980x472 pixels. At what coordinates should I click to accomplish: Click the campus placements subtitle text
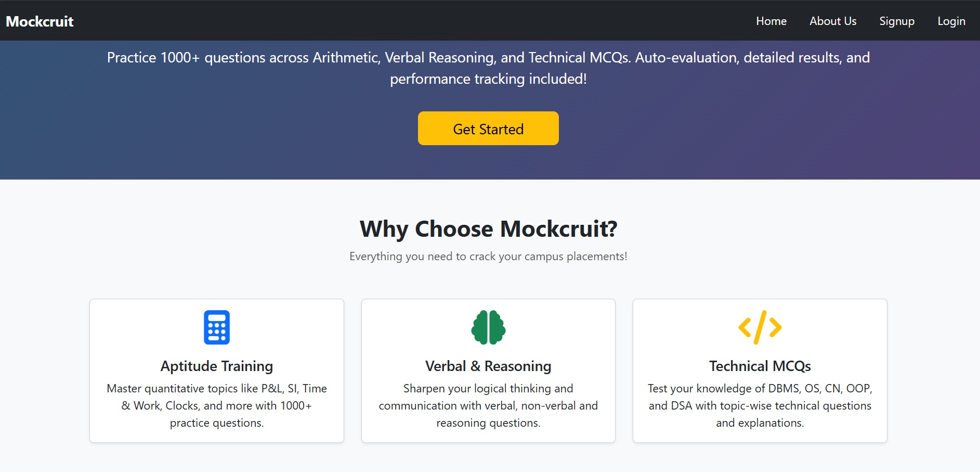click(x=488, y=256)
